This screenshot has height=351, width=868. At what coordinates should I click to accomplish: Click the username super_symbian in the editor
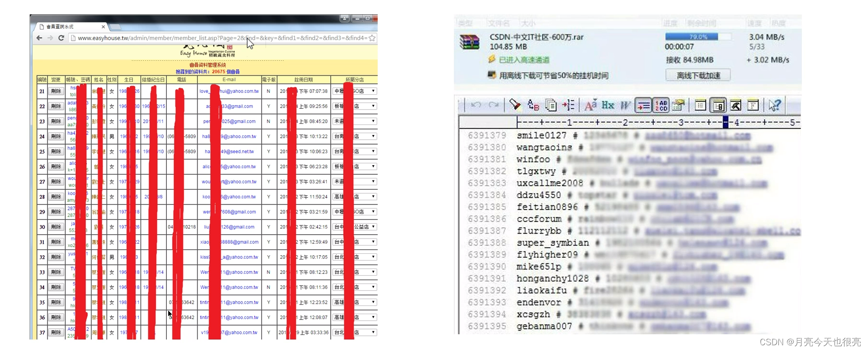[553, 243]
